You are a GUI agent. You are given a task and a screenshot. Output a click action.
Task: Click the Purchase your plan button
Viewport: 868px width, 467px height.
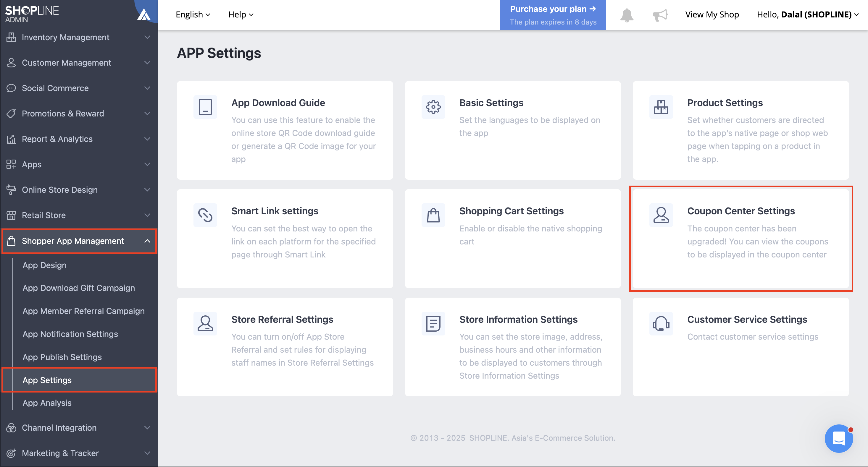[553, 15]
